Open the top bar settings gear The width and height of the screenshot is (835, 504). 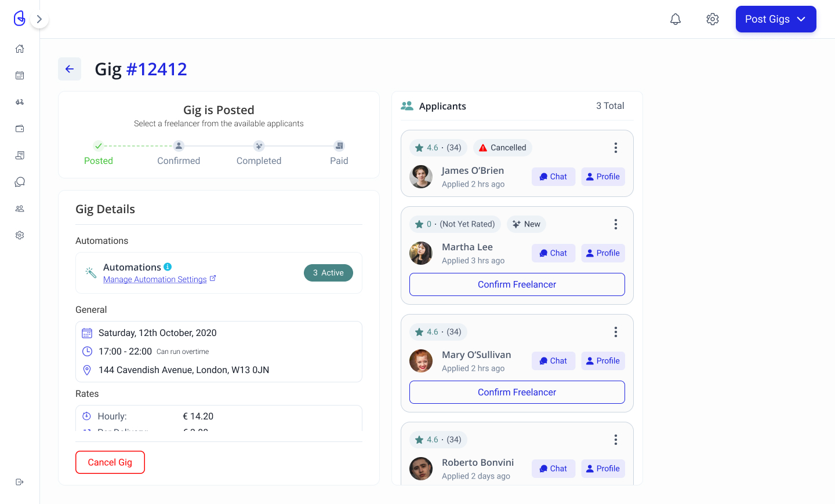pyautogui.click(x=713, y=19)
